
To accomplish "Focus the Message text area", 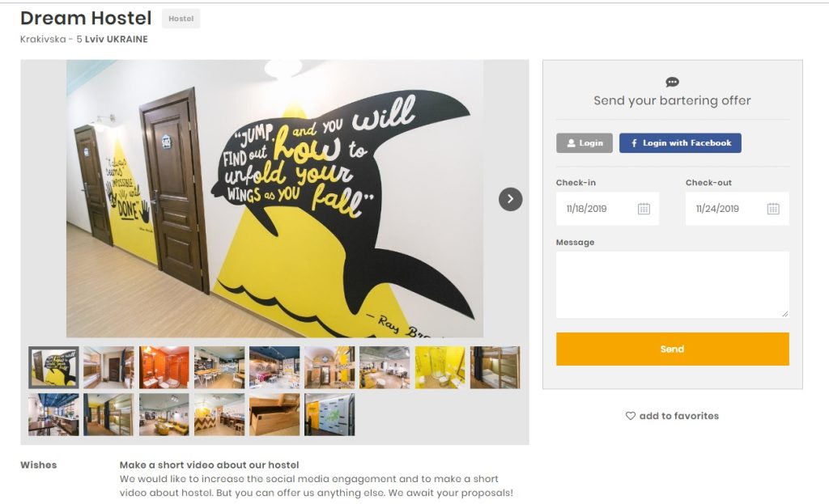I will pos(672,285).
